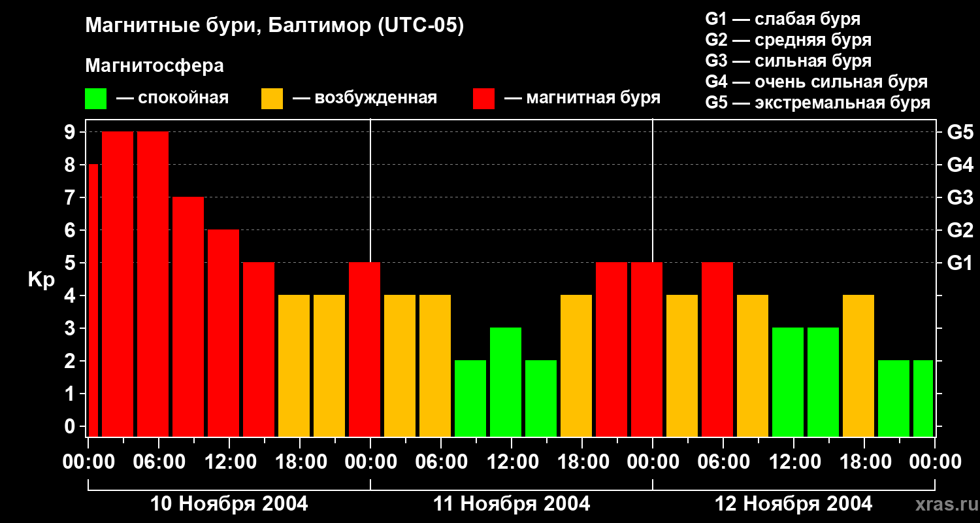Click the '10 Ноября 2004' date label
The width and height of the screenshot is (980, 523).
[x=229, y=503]
